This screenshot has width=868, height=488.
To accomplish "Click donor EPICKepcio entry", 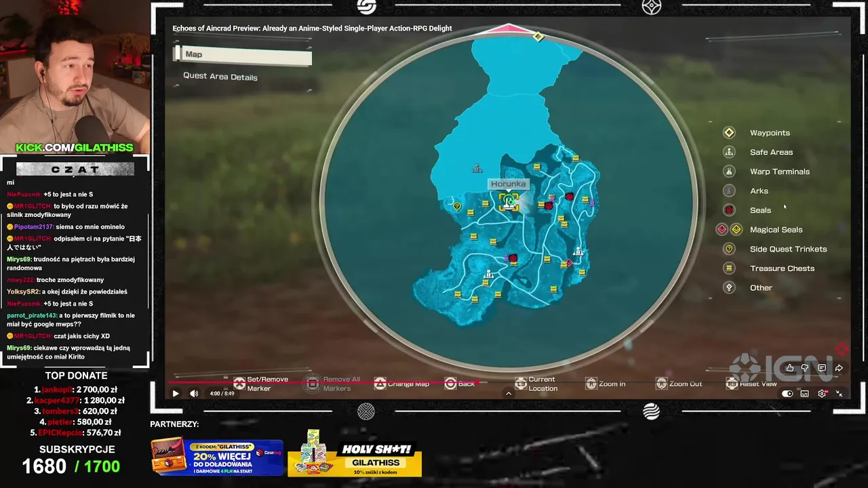I will click(x=75, y=432).
